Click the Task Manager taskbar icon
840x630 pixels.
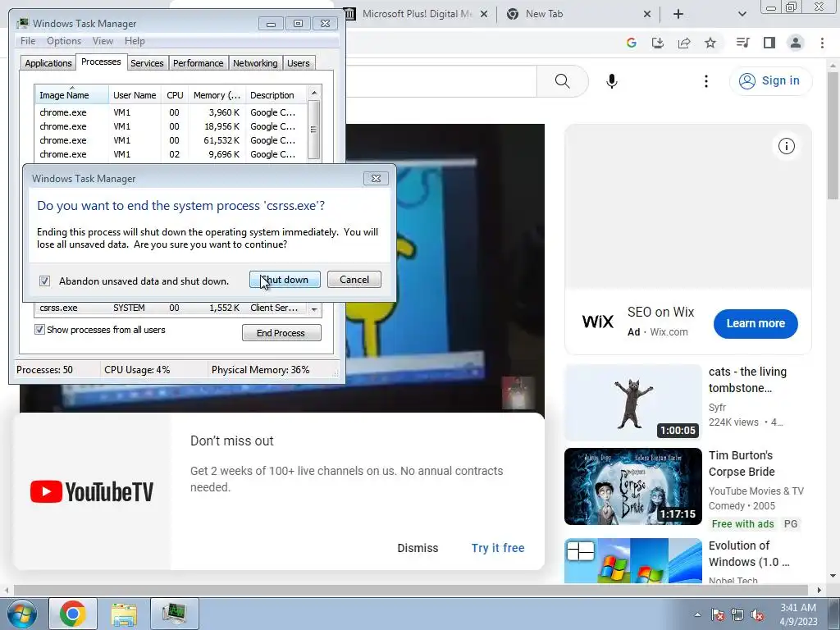point(175,614)
